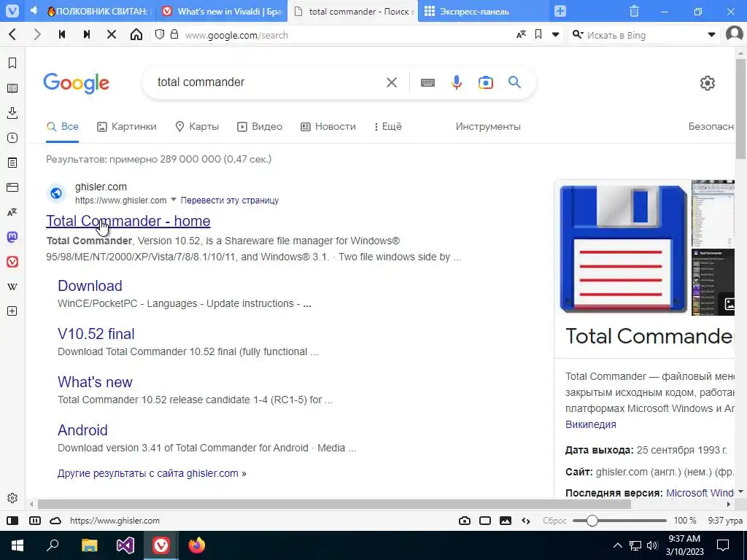
Task: Click the Искать в Bing search field
Action: coord(645,35)
